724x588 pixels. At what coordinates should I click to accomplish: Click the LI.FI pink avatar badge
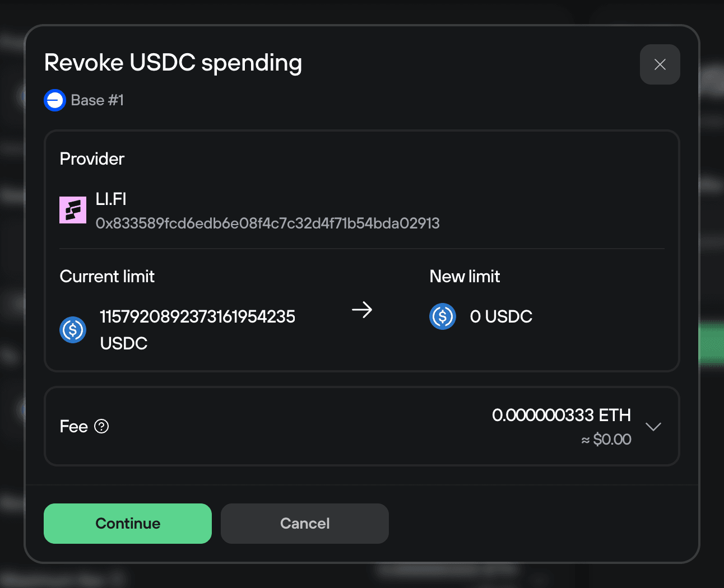click(73, 209)
